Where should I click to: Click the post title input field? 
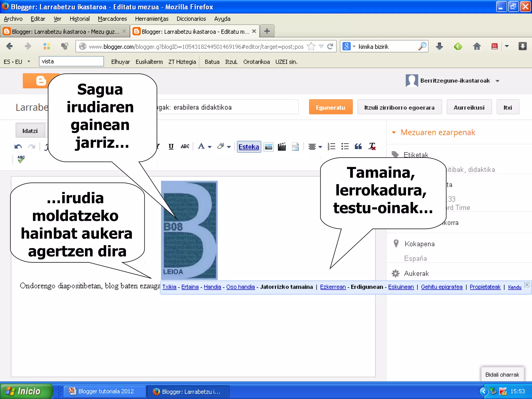227,107
